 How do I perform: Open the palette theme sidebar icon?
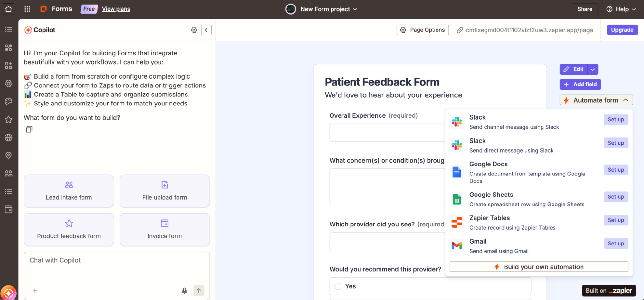pos(9,102)
